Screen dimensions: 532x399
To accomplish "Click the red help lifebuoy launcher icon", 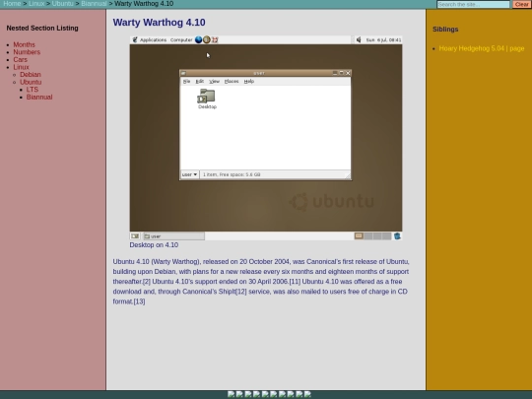I will point(215,40).
